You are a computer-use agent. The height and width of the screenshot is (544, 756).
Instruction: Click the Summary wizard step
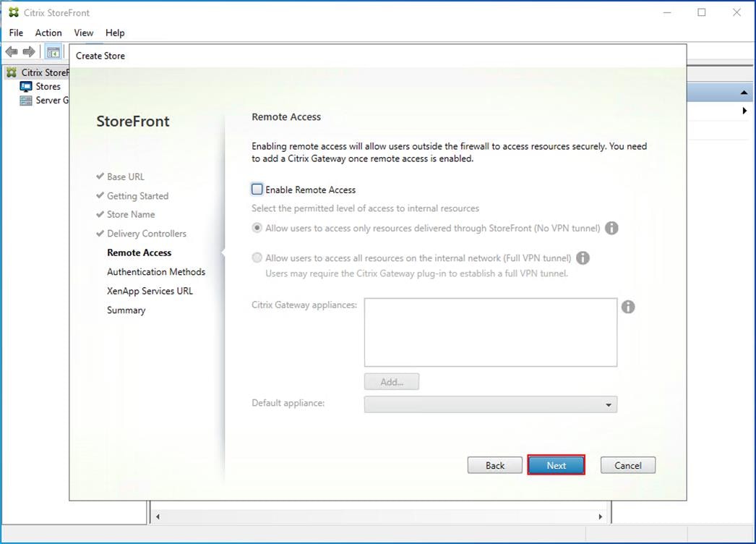[x=126, y=310]
